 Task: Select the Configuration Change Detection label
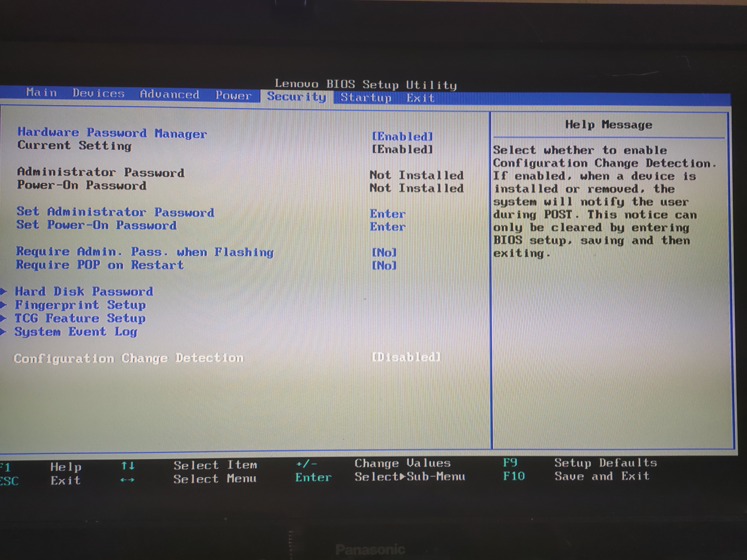[x=128, y=358]
